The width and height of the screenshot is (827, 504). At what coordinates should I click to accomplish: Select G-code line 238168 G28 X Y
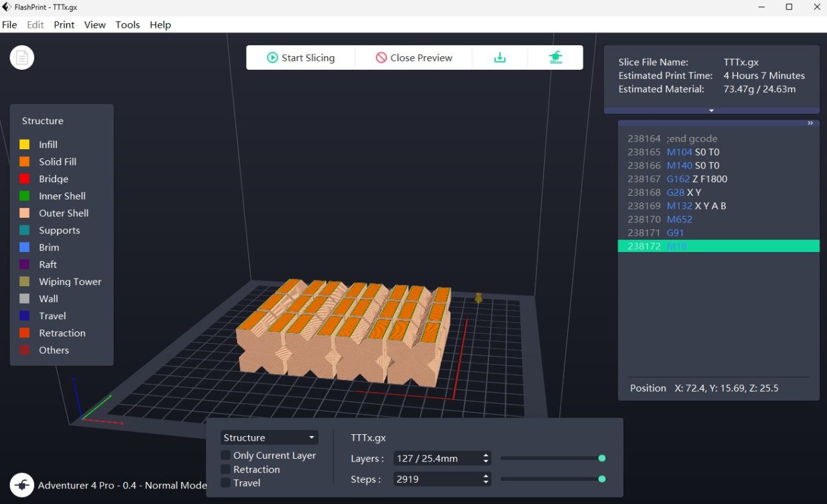tap(718, 193)
